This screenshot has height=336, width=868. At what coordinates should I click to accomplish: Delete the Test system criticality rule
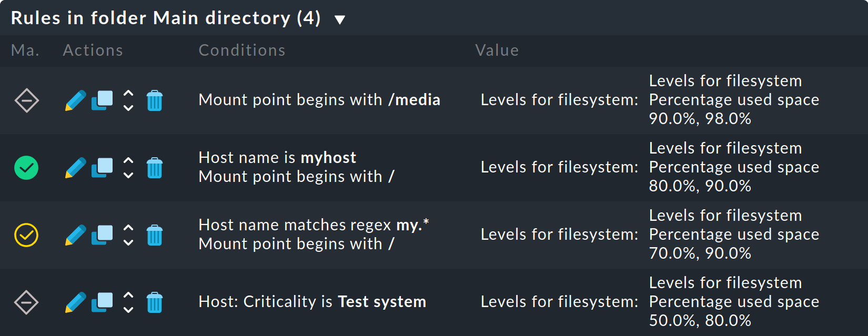(x=155, y=302)
